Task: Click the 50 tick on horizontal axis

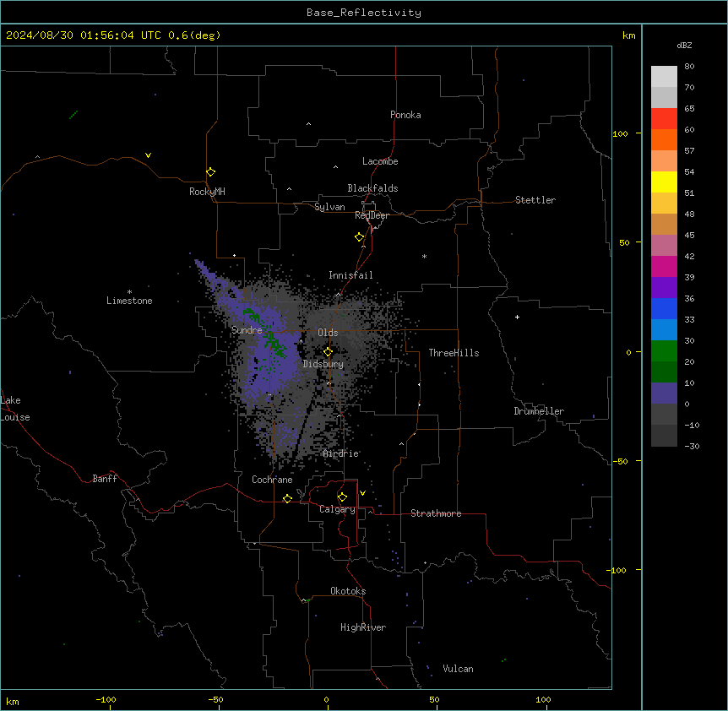Action: click(x=434, y=699)
